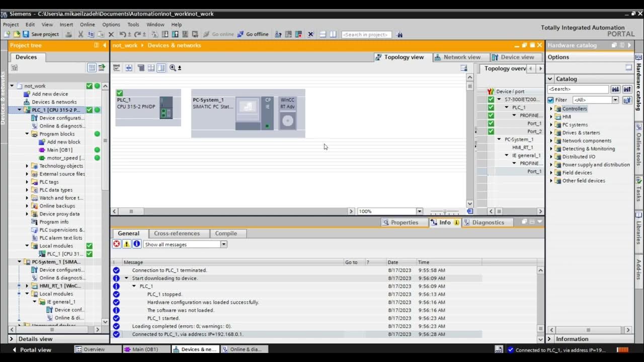Collapse the Program blocks node

(27, 134)
